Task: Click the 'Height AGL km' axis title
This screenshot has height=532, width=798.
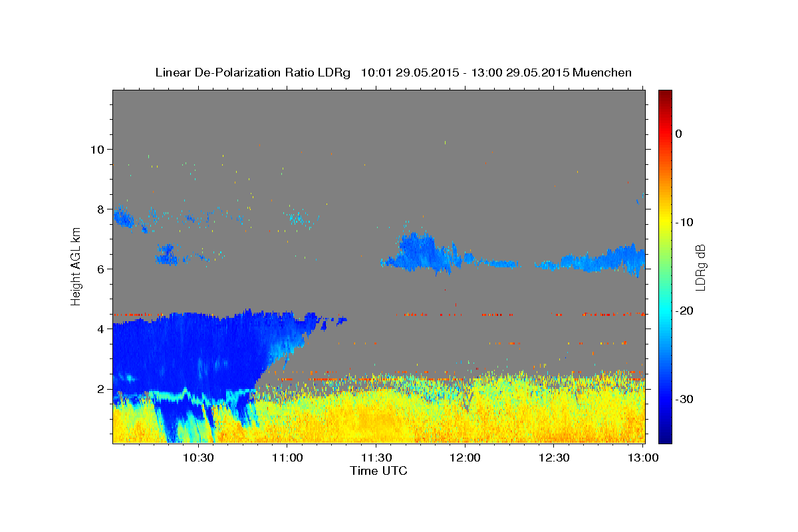Action: [x=76, y=266]
